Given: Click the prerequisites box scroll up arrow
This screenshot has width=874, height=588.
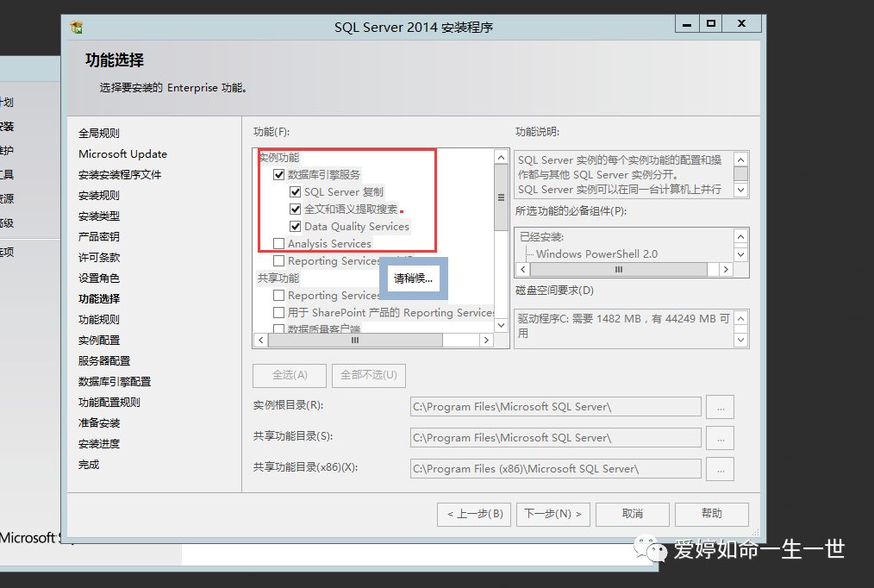Looking at the screenshot, I should (740, 237).
